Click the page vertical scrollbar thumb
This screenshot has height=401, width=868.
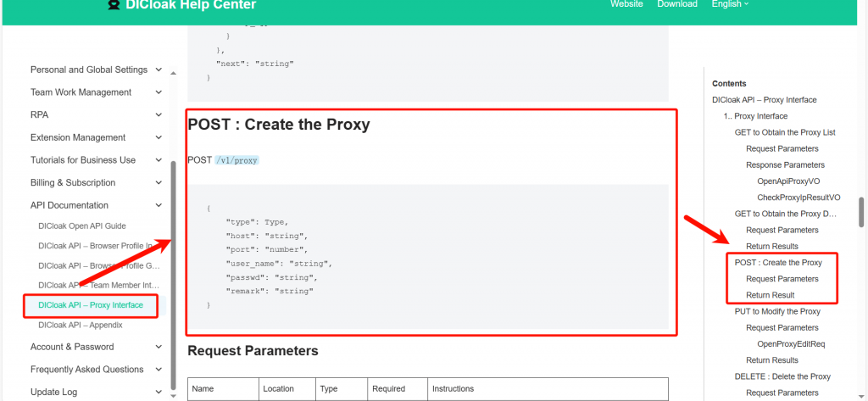point(861,212)
